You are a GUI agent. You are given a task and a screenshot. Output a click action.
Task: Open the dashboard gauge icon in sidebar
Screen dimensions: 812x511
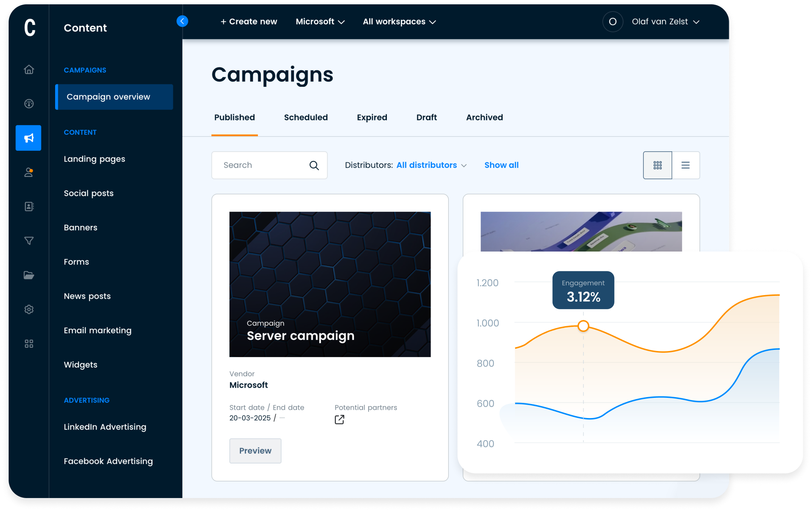[29, 104]
